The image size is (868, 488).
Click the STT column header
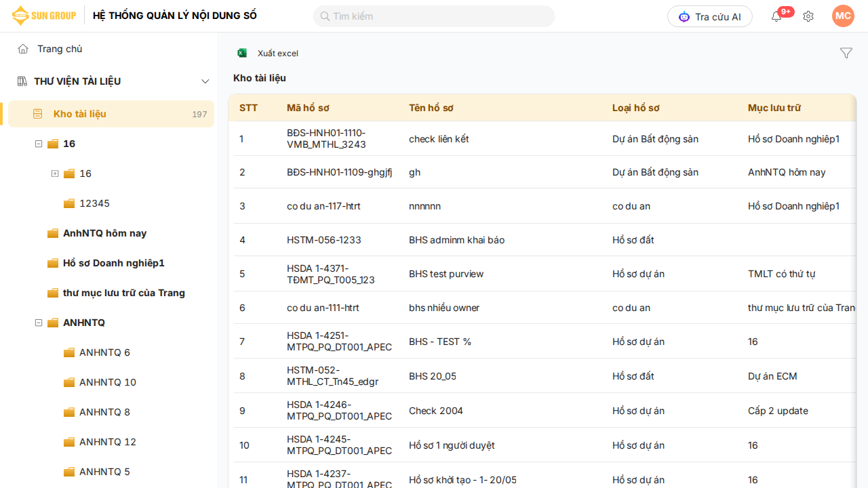248,108
